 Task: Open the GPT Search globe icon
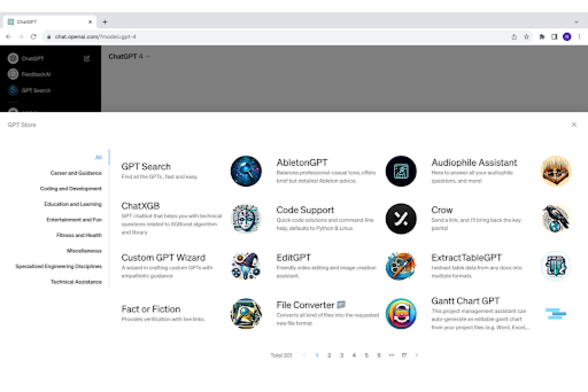tap(246, 171)
